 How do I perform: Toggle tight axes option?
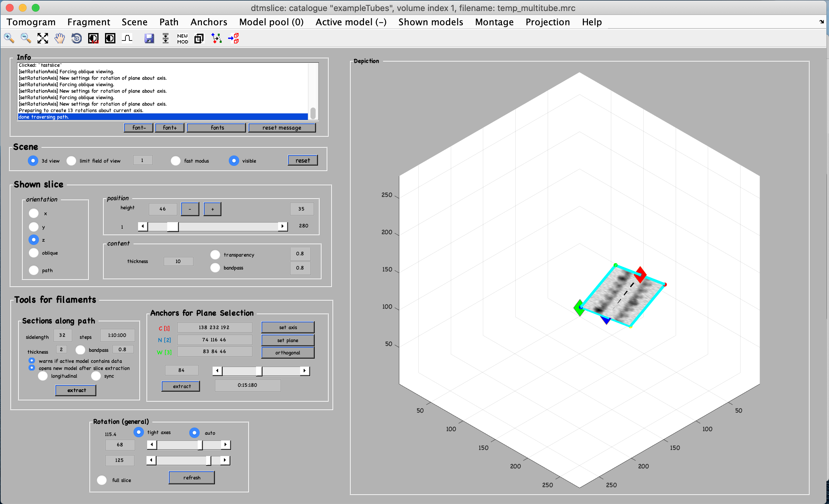pyautogui.click(x=139, y=432)
